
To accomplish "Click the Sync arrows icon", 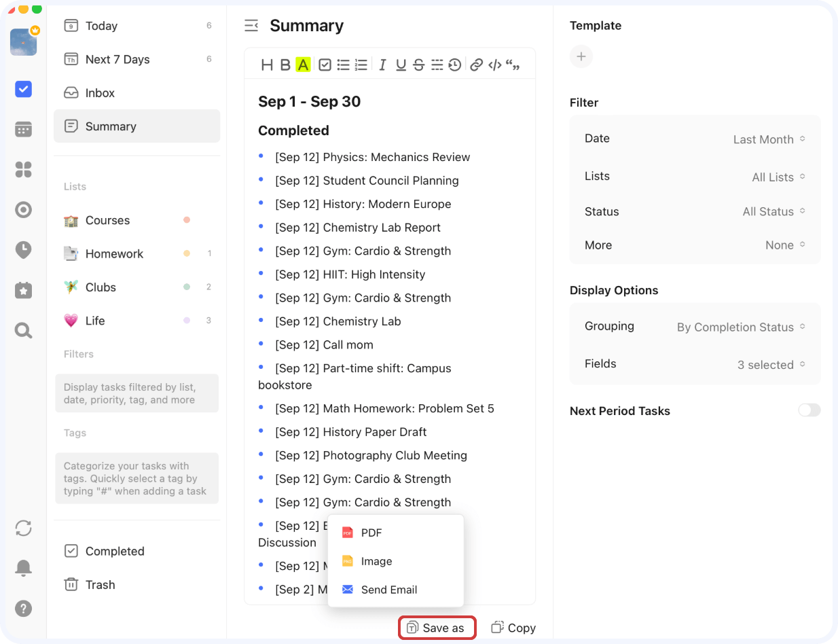I will point(23,528).
